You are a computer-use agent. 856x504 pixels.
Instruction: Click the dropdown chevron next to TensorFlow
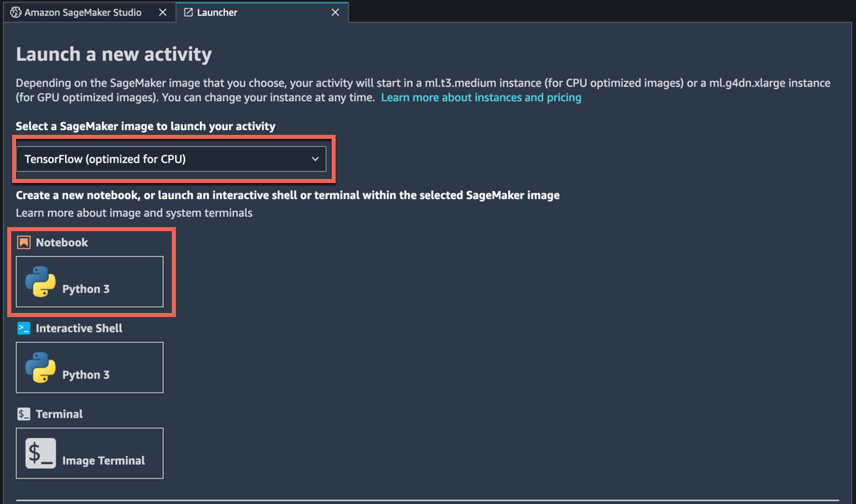pos(315,159)
